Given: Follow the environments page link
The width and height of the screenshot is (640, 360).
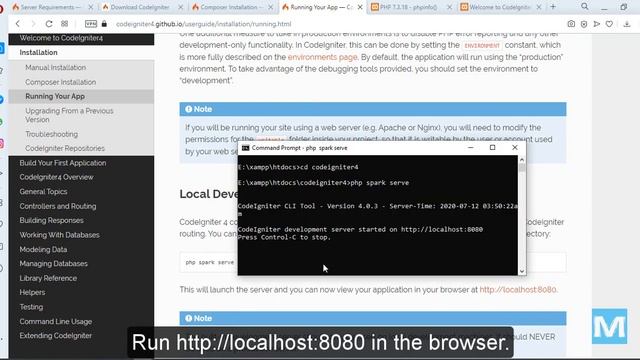Looking at the screenshot, I should point(322,57).
